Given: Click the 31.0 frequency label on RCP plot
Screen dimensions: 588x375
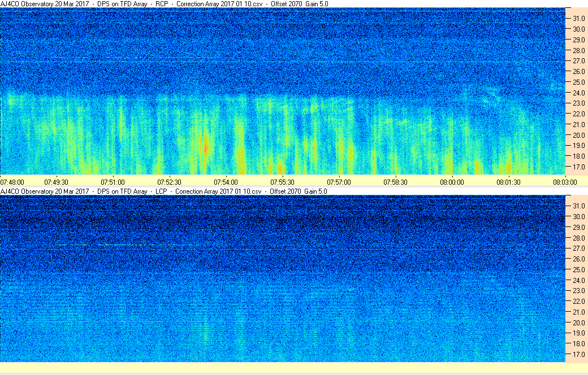Looking at the screenshot, I should coord(578,19).
